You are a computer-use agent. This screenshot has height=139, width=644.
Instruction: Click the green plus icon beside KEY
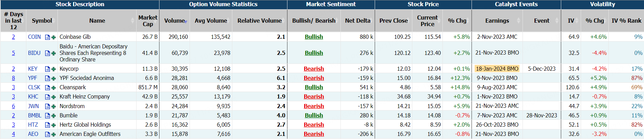(x=53, y=69)
